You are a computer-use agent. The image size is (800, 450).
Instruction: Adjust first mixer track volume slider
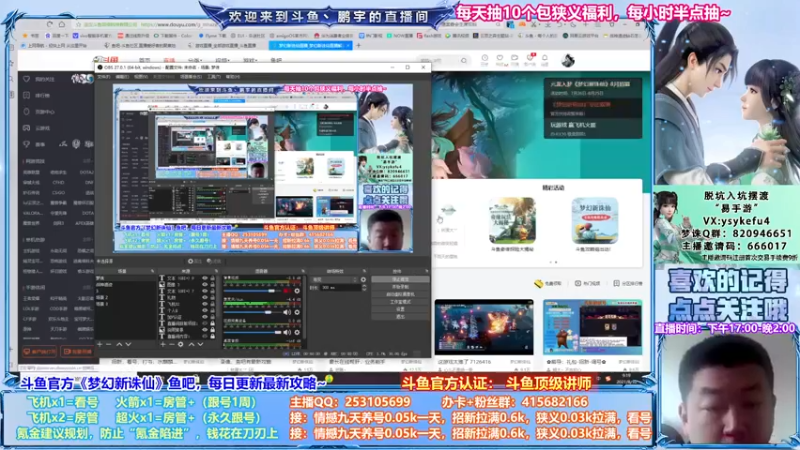coord(252,290)
